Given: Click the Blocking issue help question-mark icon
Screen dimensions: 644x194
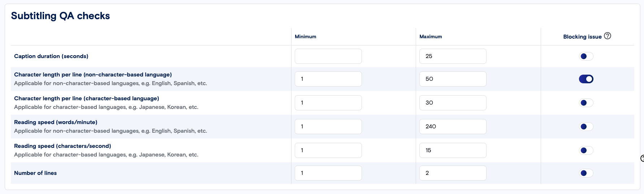Looking at the screenshot, I should click(608, 36).
